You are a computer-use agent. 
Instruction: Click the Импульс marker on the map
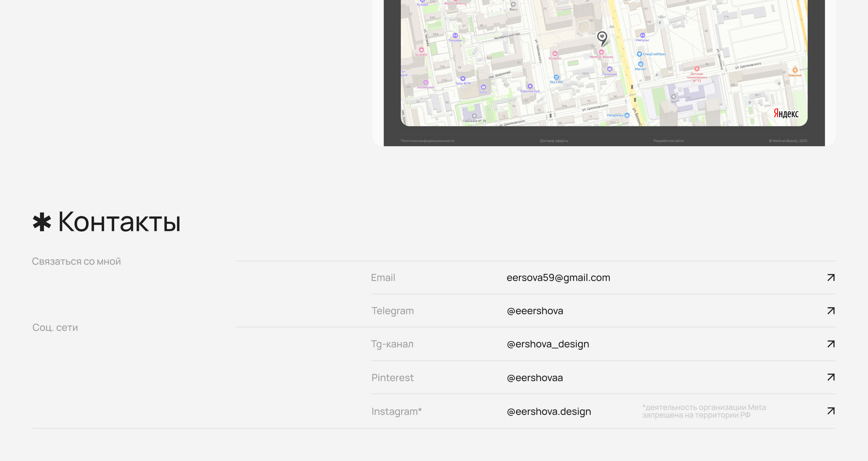[643, 37]
